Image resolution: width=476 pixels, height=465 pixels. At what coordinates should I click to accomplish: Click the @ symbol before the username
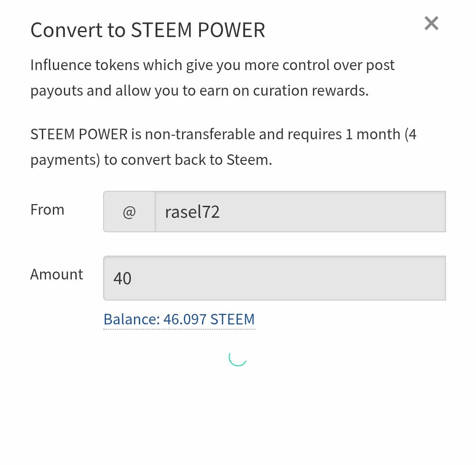129,212
